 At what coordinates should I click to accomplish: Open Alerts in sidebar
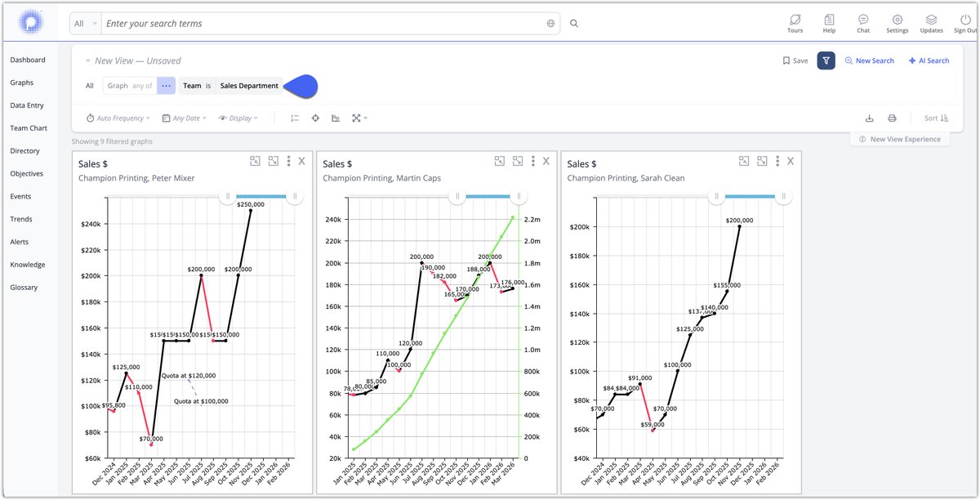tap(20, 242)
